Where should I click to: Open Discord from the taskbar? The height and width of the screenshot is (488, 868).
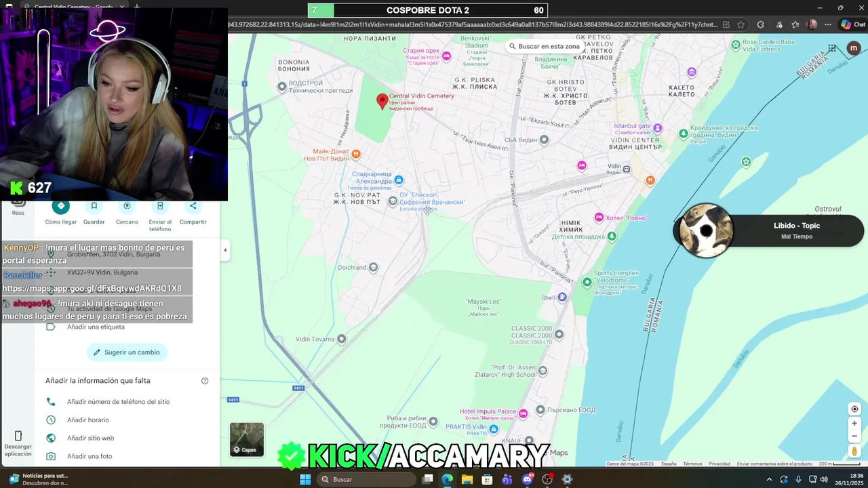pos(528,479)
